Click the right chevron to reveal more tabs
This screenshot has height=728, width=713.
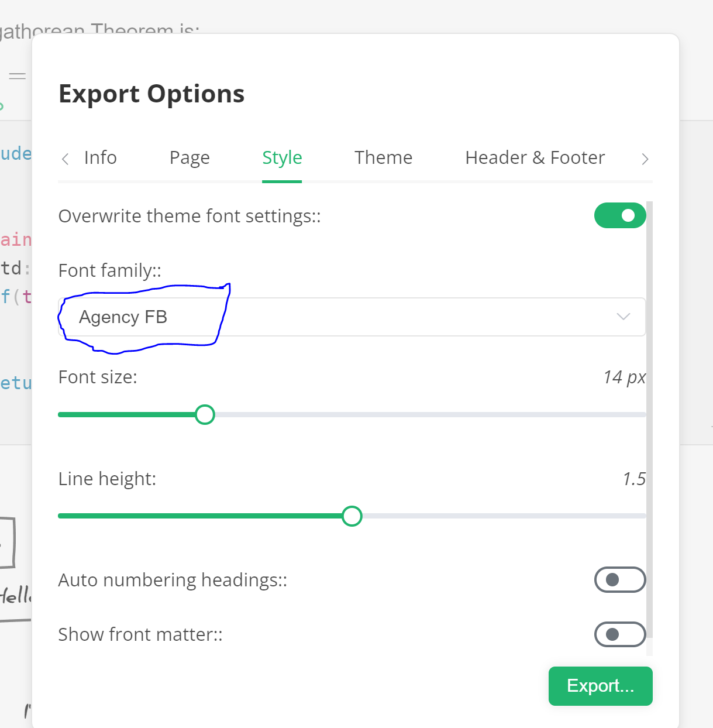click(645, 159)
